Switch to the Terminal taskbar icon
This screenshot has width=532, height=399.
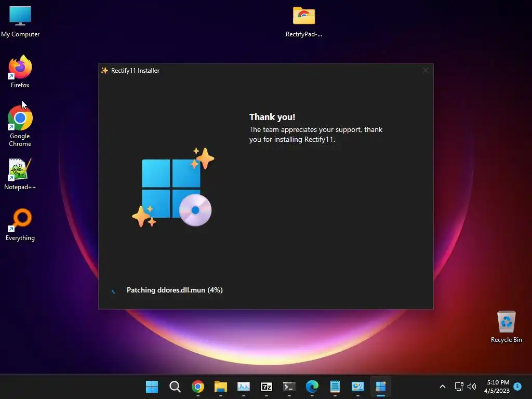tap(289, 387)
